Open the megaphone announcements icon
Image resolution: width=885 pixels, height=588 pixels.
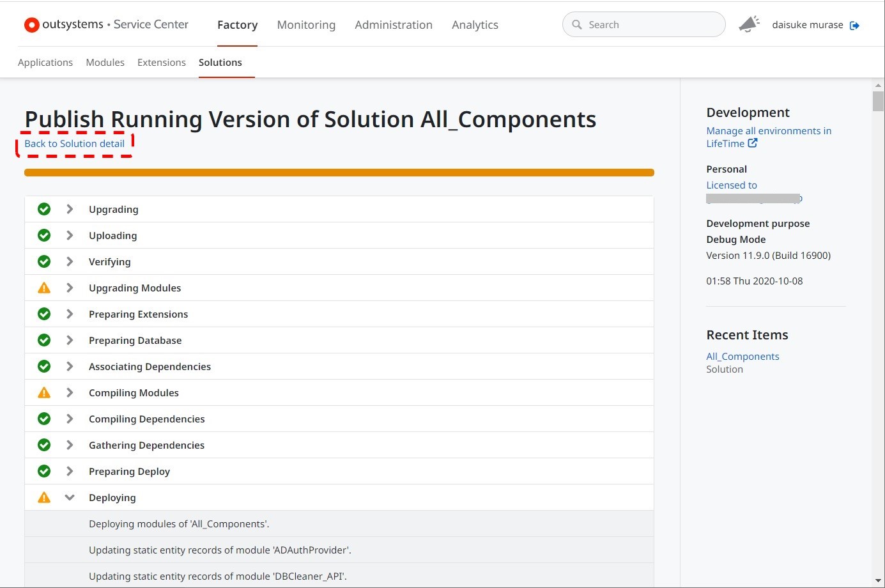[x=749, y=24]
